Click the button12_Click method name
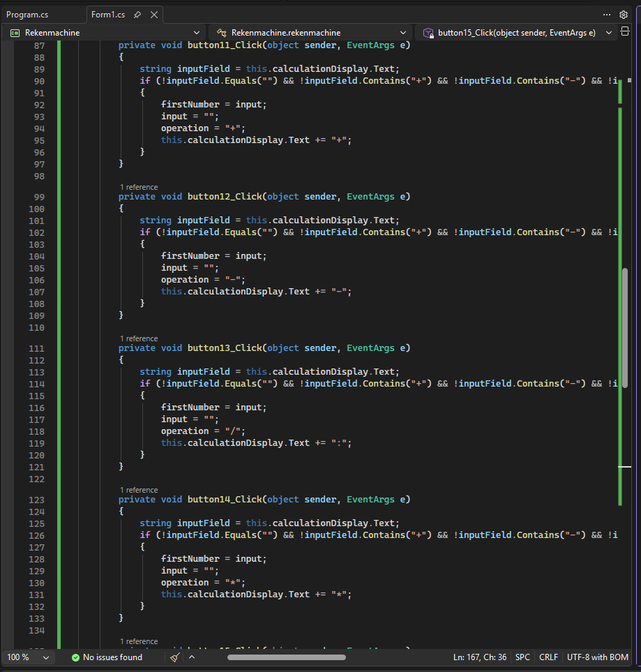 (225, 197)
